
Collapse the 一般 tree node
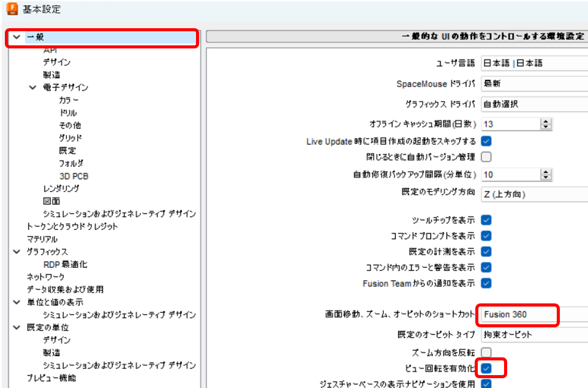coord(17,37)
